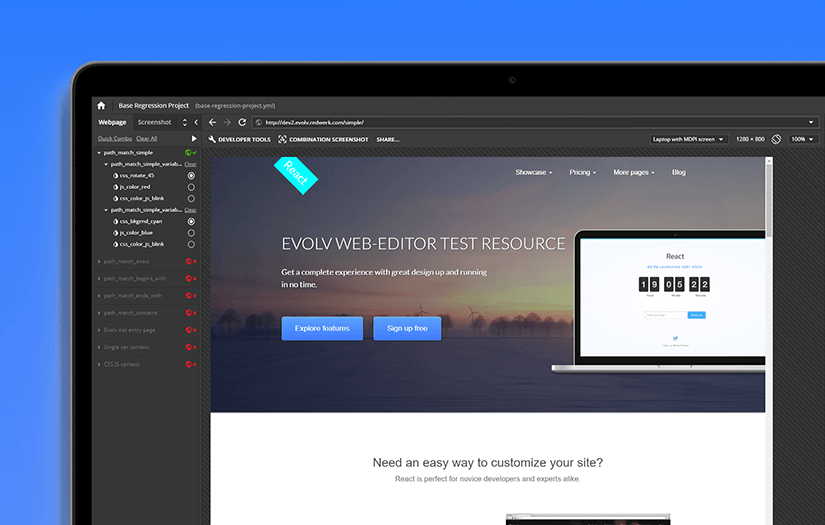Expand the path_match_ends_with node

[99, 296]
